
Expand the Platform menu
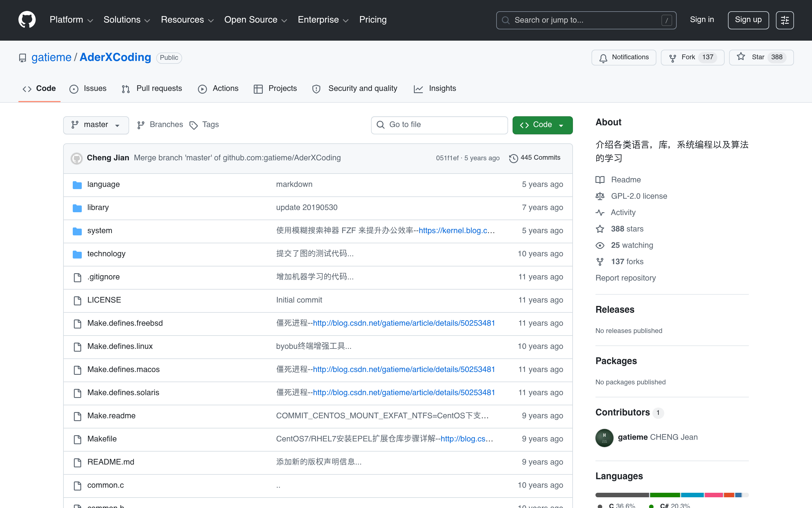pyautogui.click(x=71, y=20)
